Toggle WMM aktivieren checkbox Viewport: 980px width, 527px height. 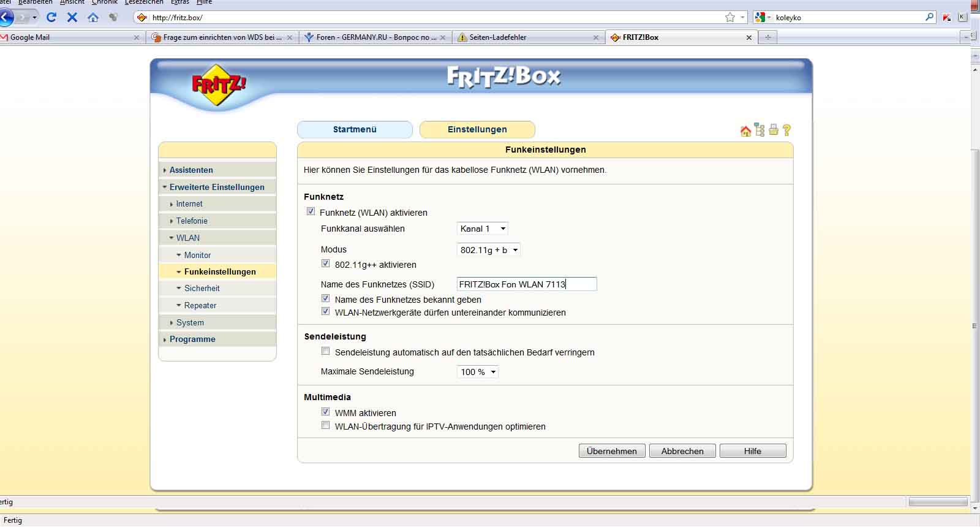click(x=325, y=412)
